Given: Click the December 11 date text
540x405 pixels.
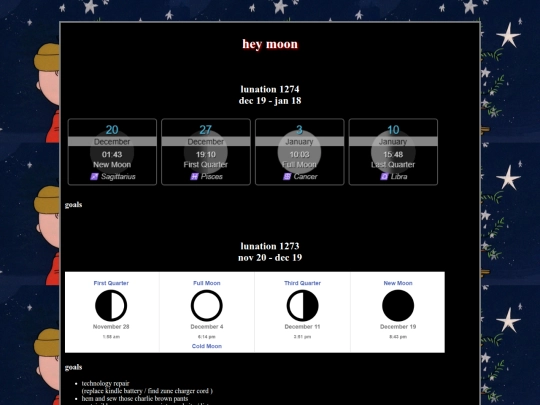Looking at the screenshot, I should coord(302,327).
